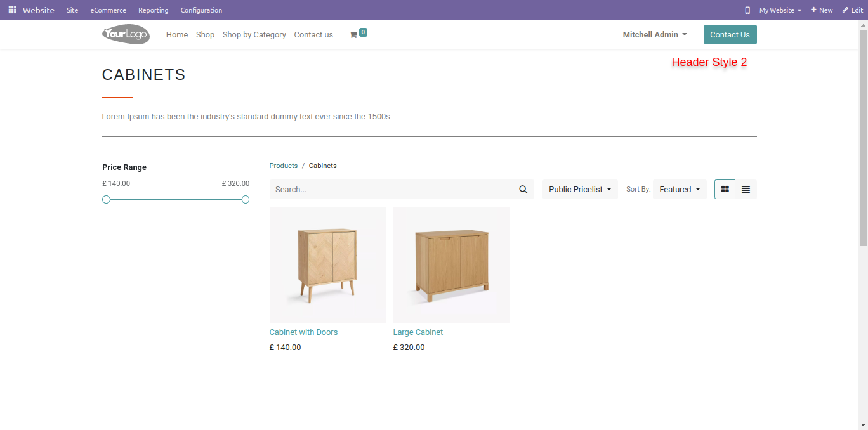Open the Featured sort dropdown
Viewport: 868px width, 430px height.
click(680, 189)
